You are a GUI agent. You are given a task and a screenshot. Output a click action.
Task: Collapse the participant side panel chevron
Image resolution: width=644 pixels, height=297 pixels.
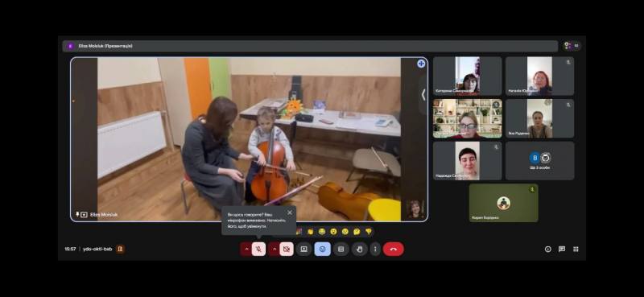(x=423, y=94)
